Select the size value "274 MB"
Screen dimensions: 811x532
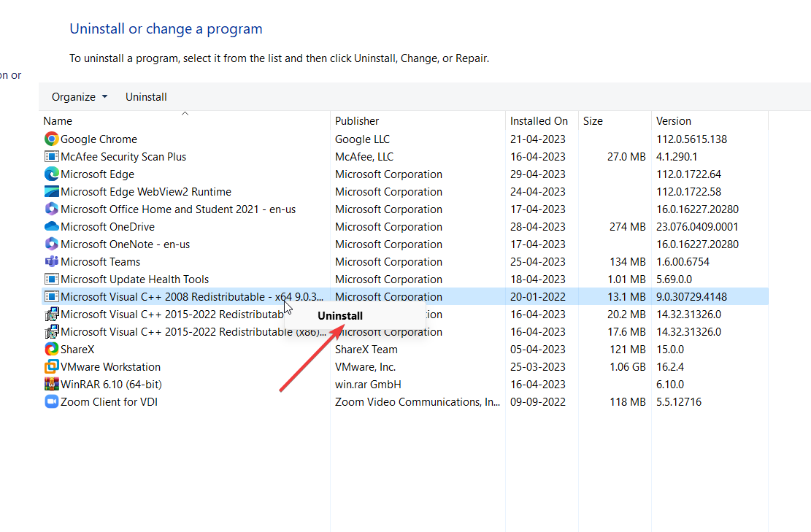coord(627,227)
